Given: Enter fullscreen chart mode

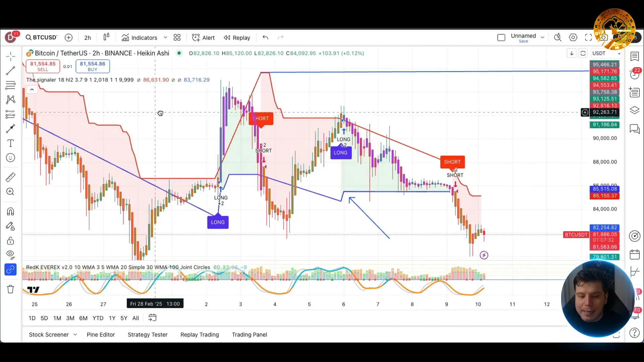Looking at the screenshot, I should pos(589,38).
